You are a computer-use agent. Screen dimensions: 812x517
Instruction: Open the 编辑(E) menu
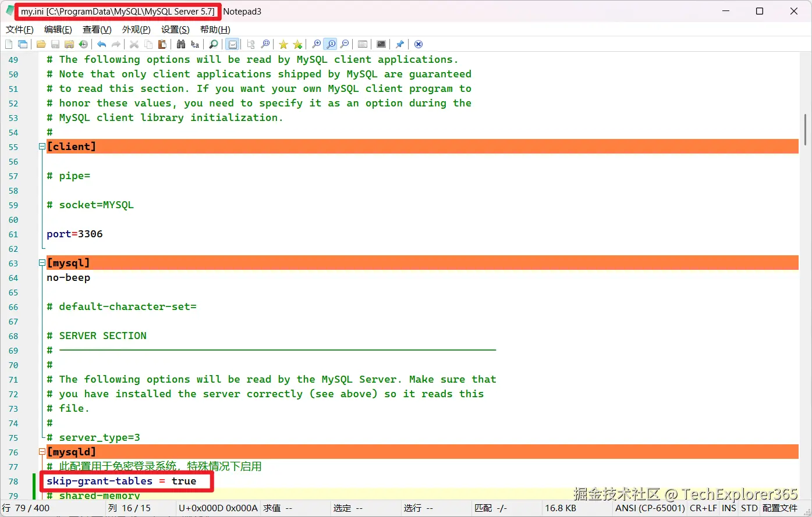tap(58, 30)
